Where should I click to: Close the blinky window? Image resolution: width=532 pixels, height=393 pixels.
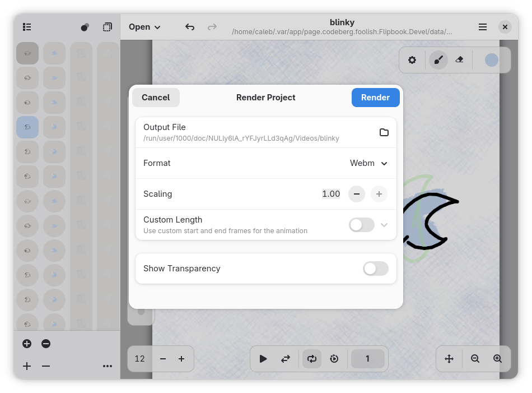tap(505, 27)
